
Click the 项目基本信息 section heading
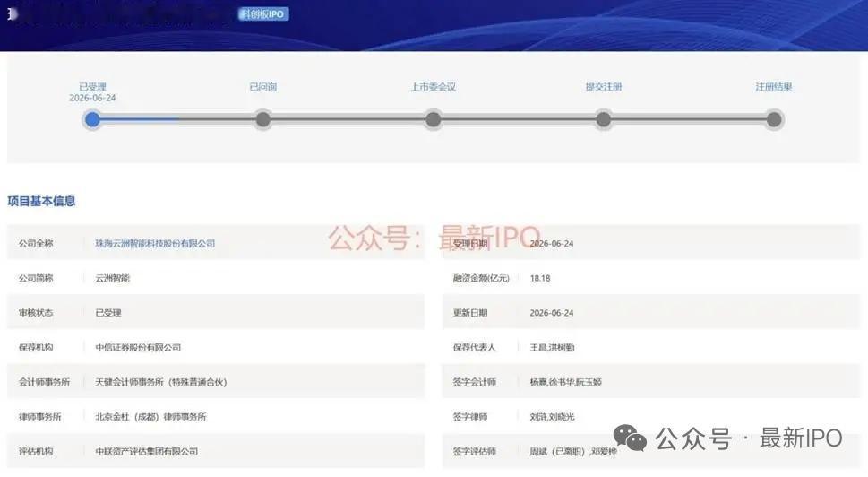(x=41, y=201)
